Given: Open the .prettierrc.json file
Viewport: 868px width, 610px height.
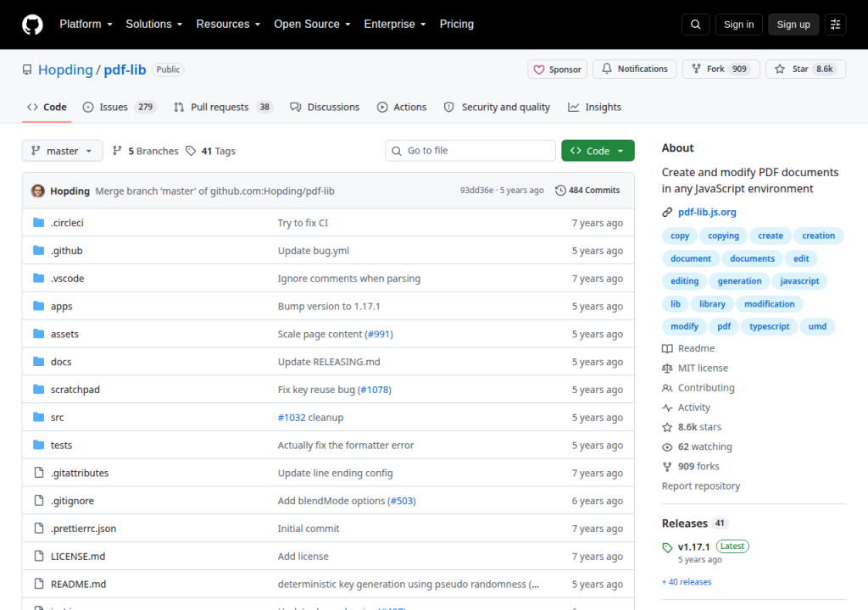Looking at the screenshot, I should click(x=84, y=529).
